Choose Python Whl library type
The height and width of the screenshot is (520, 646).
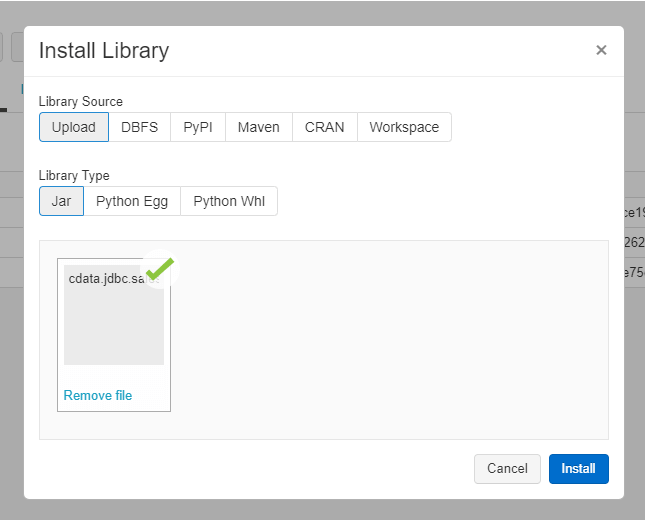tap(229, 201)
